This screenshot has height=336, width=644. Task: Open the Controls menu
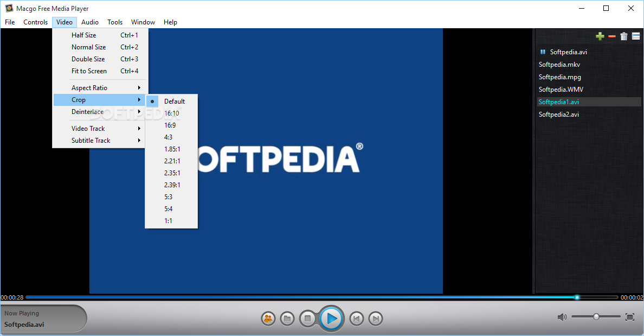[x=35, y=22]
